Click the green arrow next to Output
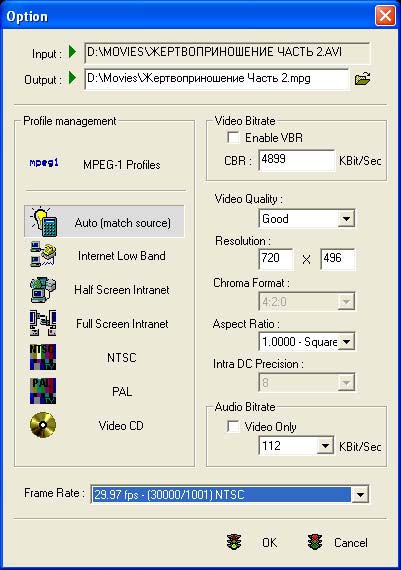 pyautogui.click(x=72, y=77)
